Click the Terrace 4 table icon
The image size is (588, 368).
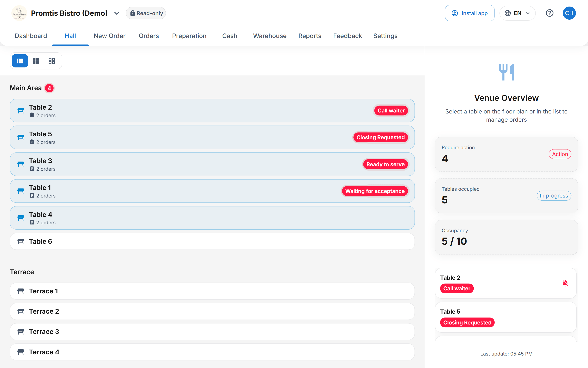tap(21, 352)
